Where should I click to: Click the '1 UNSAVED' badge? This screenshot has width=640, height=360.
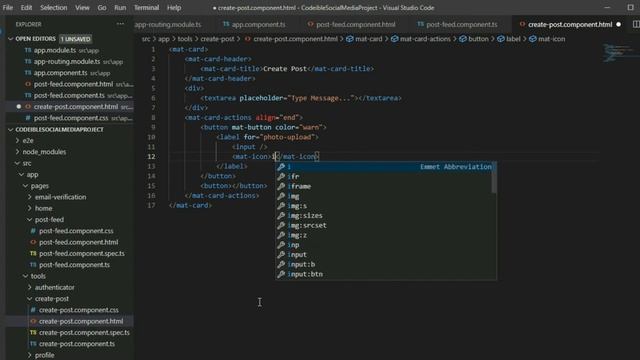(76, 39)
